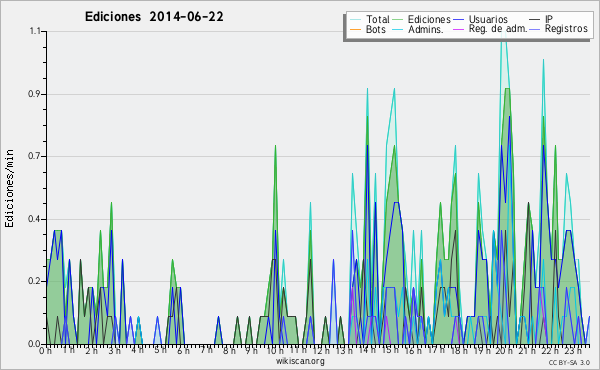The image size is (600, 370).
Task: Click the chart title Ediciones 2014-06-22
Action: pos(154,17)
